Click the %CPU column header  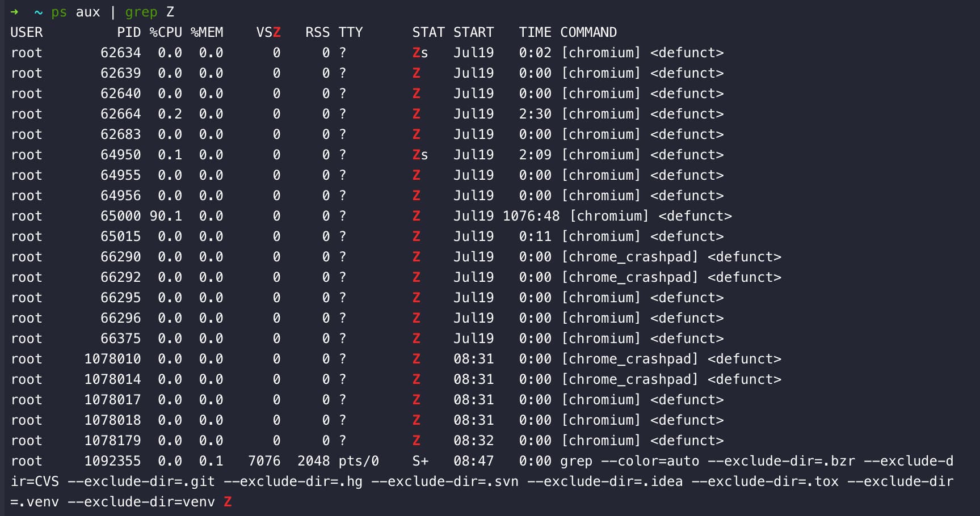tap(166, 32)
